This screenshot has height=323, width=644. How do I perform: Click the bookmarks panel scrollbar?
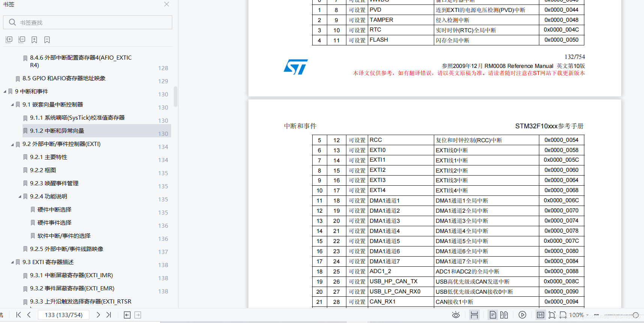coord(175,97)
